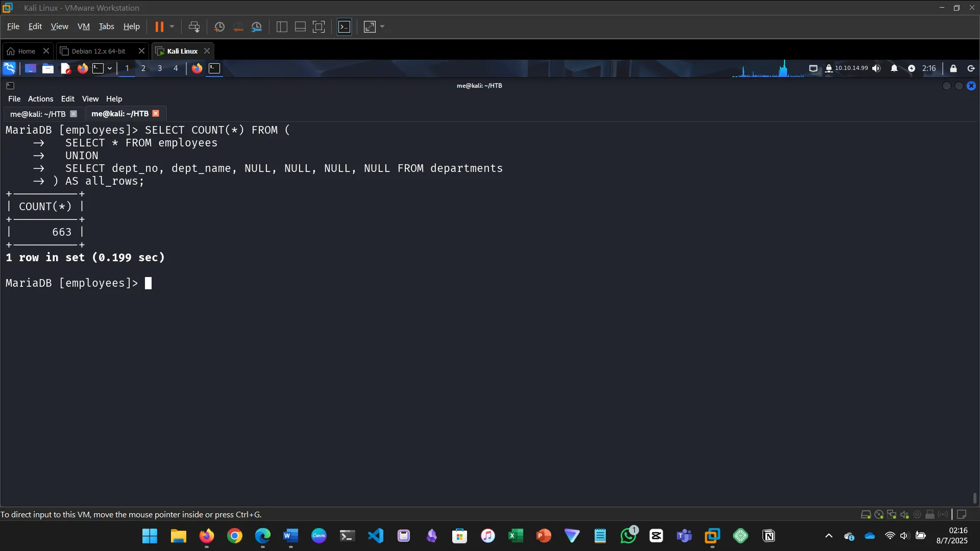Toggle the VMware library sidebar
This screenshot has width=980, height=551.
pos(282,27)
